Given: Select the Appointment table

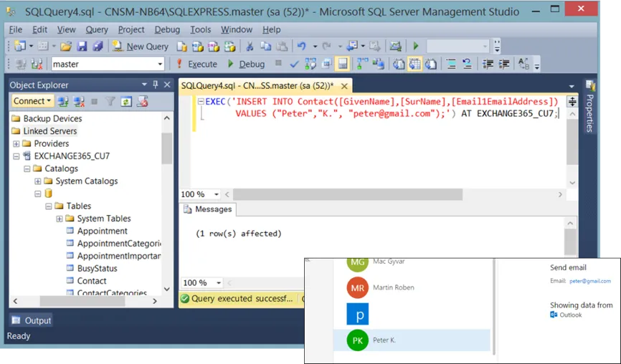Looking at the screenshot, I should coord(102,231).
